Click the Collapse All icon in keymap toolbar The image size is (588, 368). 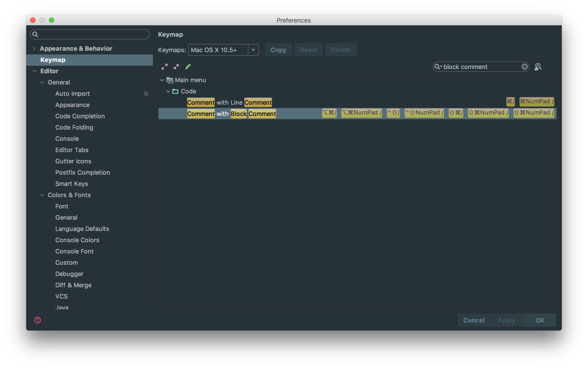tap(176, 66)
